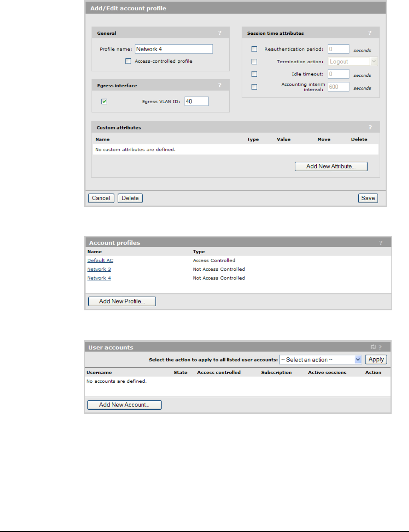
Task: Click Add New Profile button
Action: [122, 301]
